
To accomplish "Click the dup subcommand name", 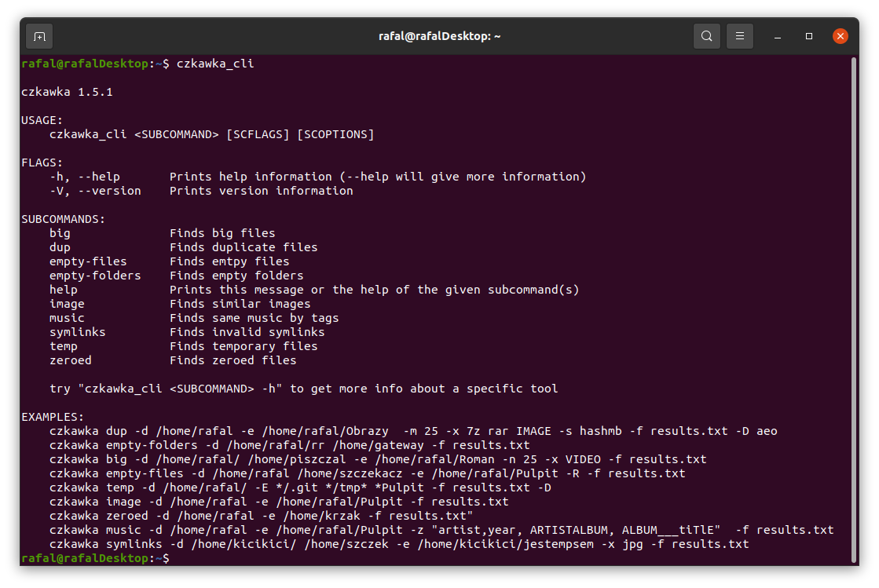I will (60, 247).
